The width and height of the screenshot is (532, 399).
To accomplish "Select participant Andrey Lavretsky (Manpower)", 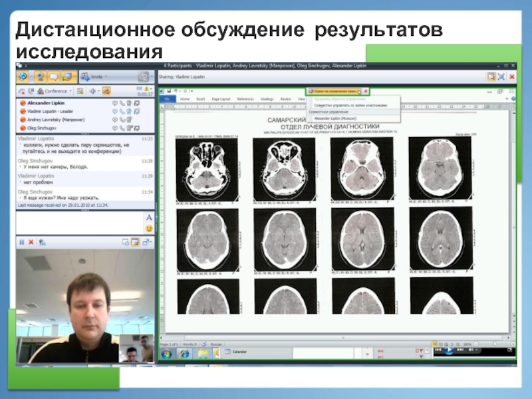I will pyautogui.click(x=56, y=120).
